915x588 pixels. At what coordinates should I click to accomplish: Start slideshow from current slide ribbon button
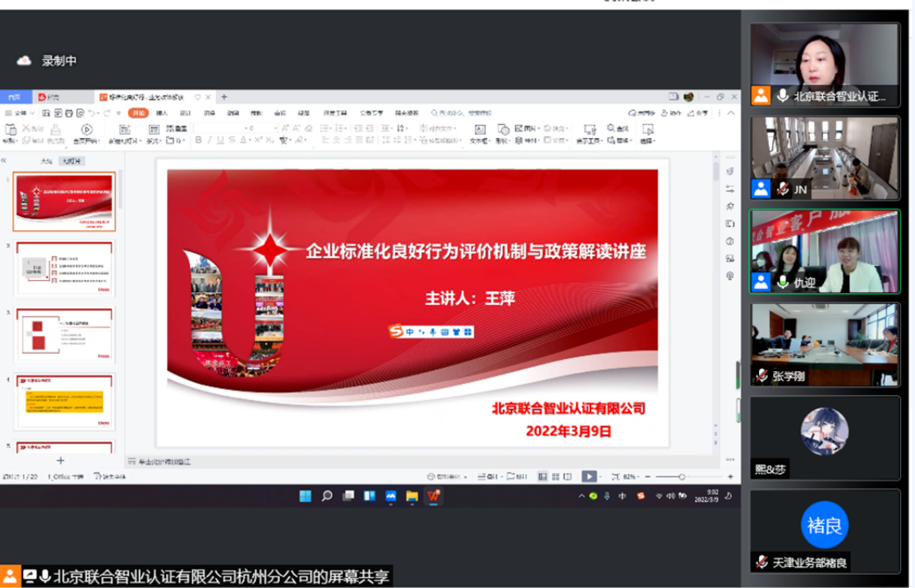[x=86, y=133]
